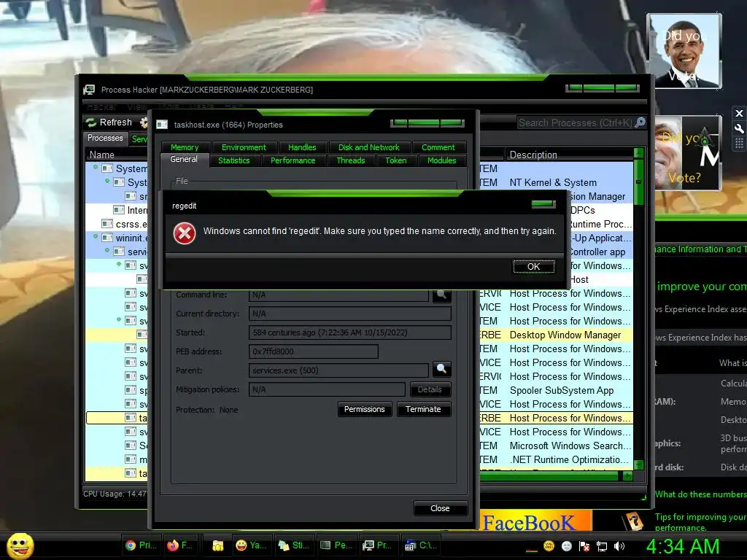Open the 'What do these numbers' link
Viewport: 747px width, 560px height.
700,494
